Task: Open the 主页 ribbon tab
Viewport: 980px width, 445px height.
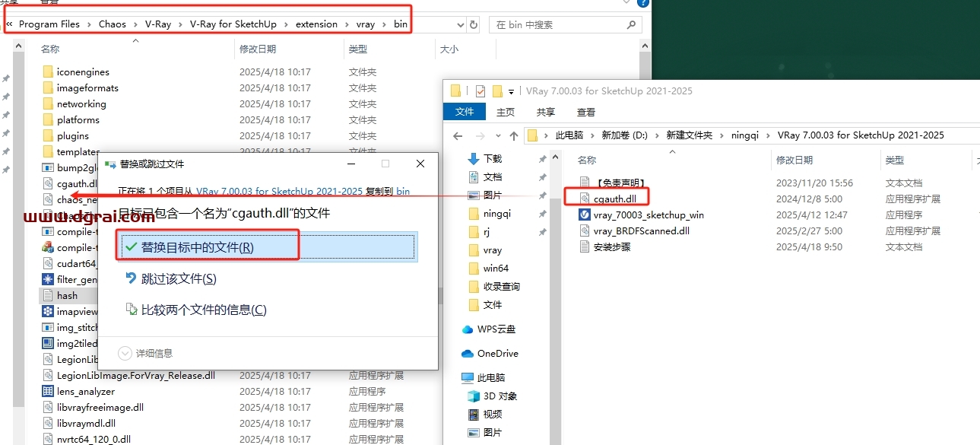Action: [506, 112]
